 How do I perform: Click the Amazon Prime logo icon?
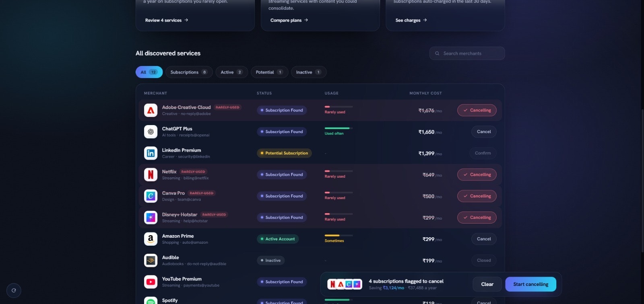click(151, 239)
